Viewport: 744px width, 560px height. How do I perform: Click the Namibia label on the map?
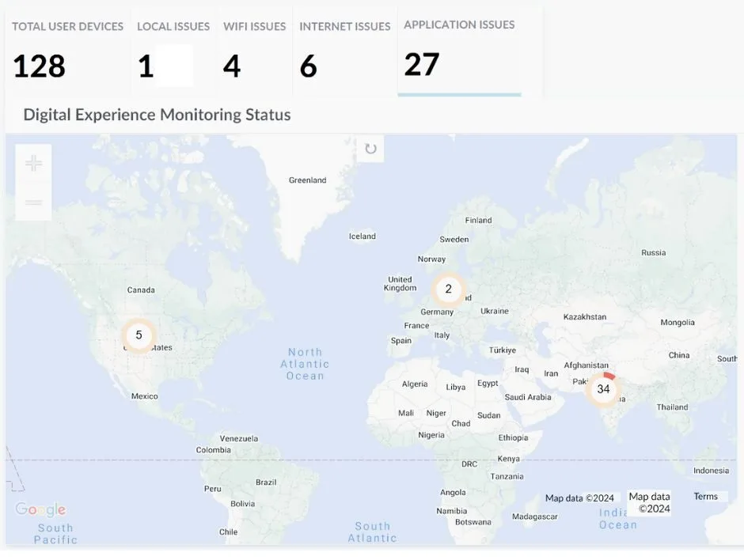pos(452,511)
